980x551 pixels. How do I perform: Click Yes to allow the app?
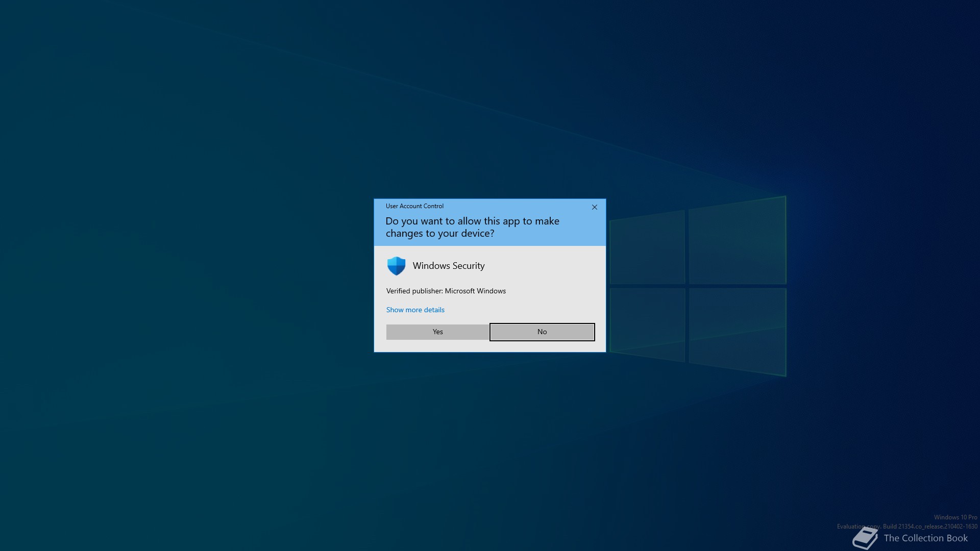437,332
